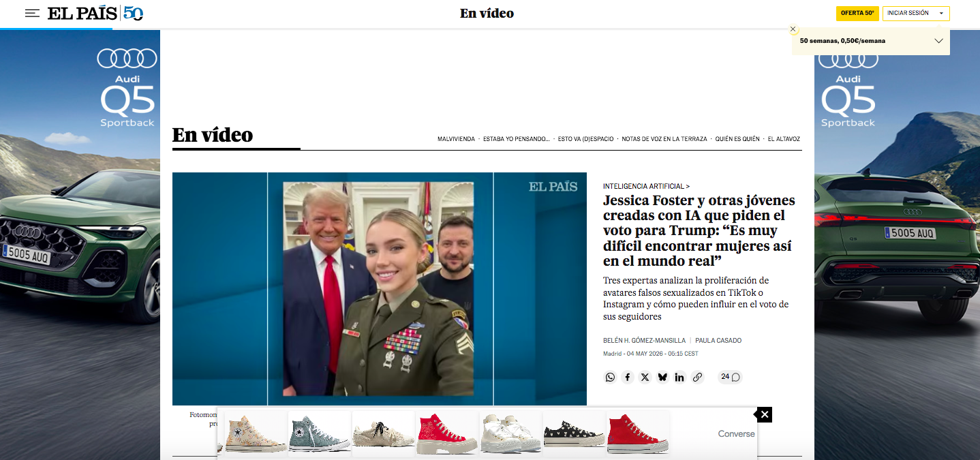Image resolution: width=980 pixels, height=460 pixels.
Task: Share article on Bluesky icon
Action: [x=662, y=377]
